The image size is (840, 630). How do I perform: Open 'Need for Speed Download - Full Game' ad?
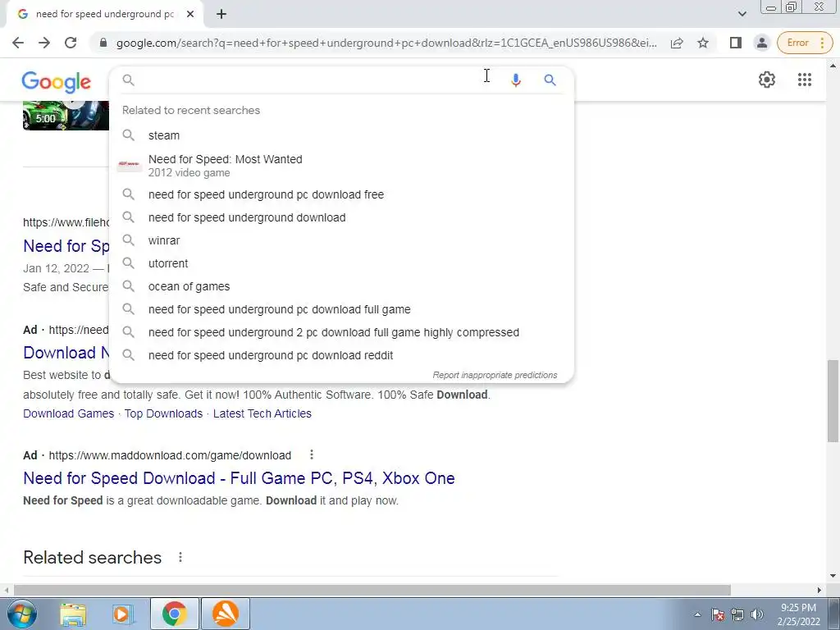(239, 478)
